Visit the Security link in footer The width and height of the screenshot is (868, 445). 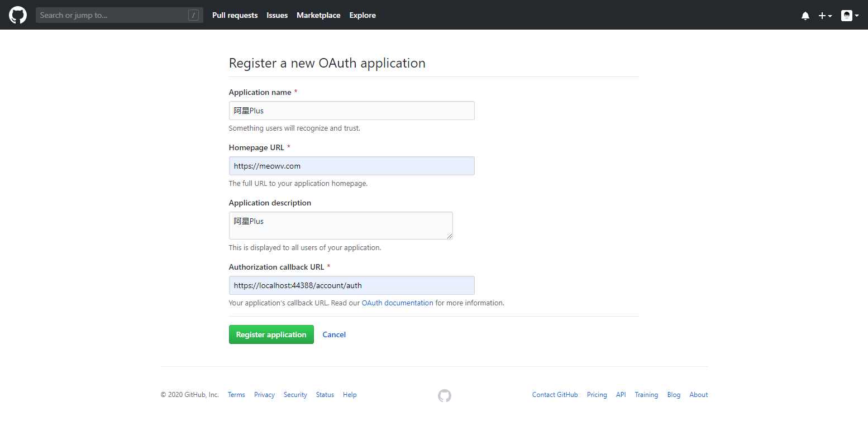(x=295, y=395)
